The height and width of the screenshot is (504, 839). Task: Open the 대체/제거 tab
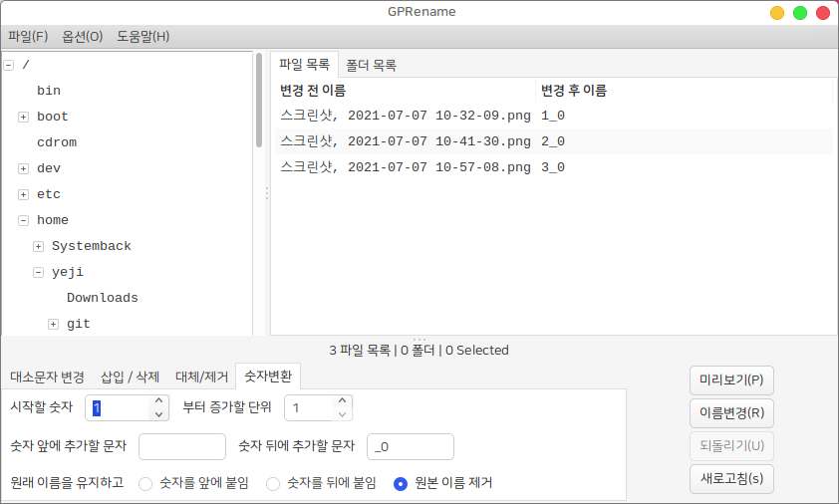201,377
